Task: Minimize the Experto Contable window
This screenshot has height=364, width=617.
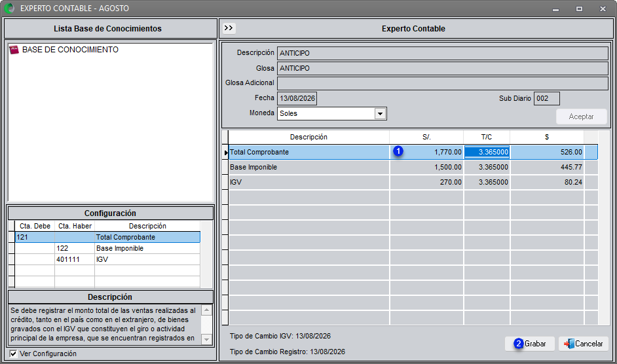Action: pyautogui.click(x=555, y=9)
